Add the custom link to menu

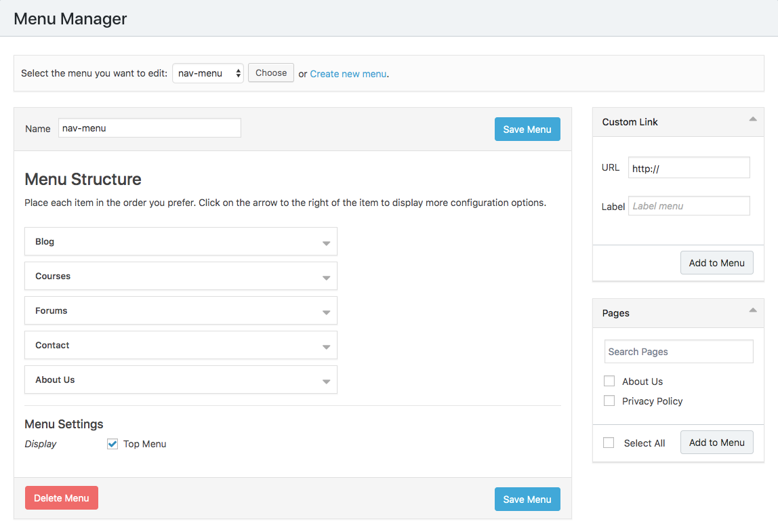(716, 263)
